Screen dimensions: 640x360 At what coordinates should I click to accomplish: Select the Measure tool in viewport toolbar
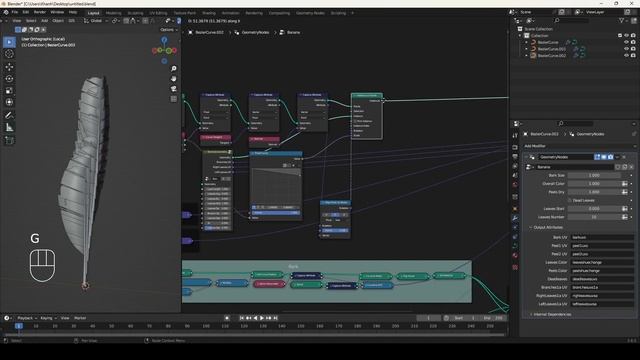coord(9,127)
